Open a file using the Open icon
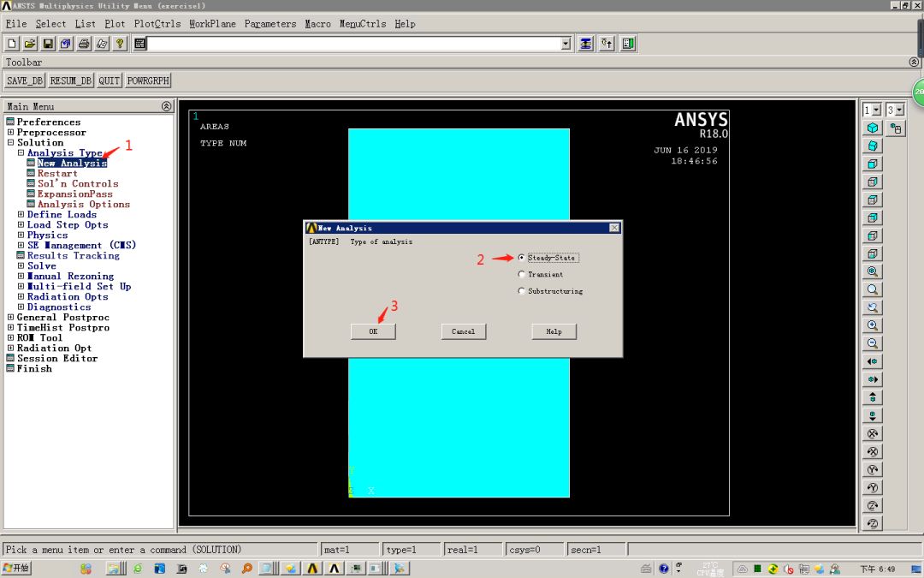Viewport: 924px width, 578px height. point(30,43)
